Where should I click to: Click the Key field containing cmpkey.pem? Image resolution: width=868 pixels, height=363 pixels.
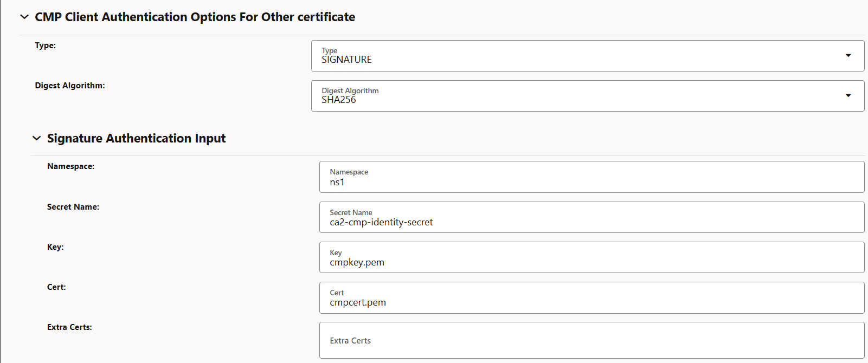[591, 257]
